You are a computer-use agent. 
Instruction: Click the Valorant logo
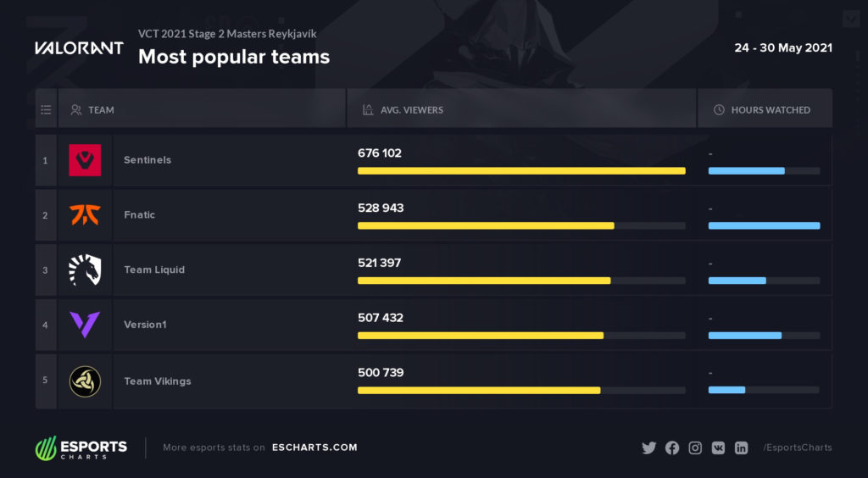79,48
